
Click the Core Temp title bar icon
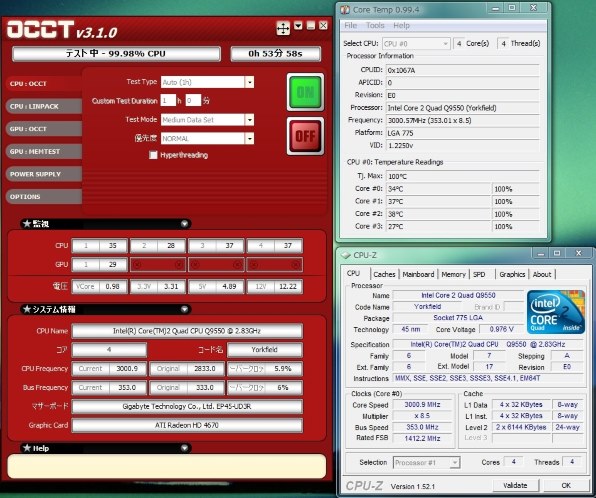pyautogui.click(x=345, y=9)
